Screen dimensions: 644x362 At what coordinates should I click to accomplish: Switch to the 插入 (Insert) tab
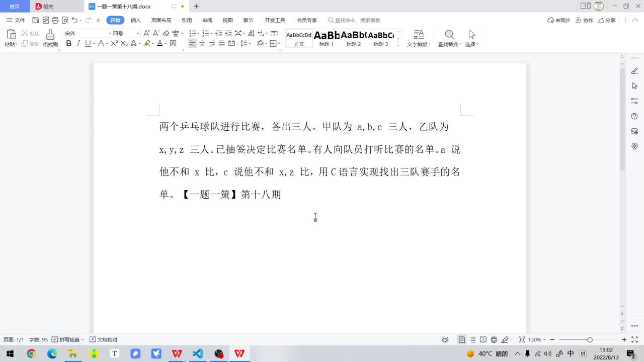tap(136, 20)
